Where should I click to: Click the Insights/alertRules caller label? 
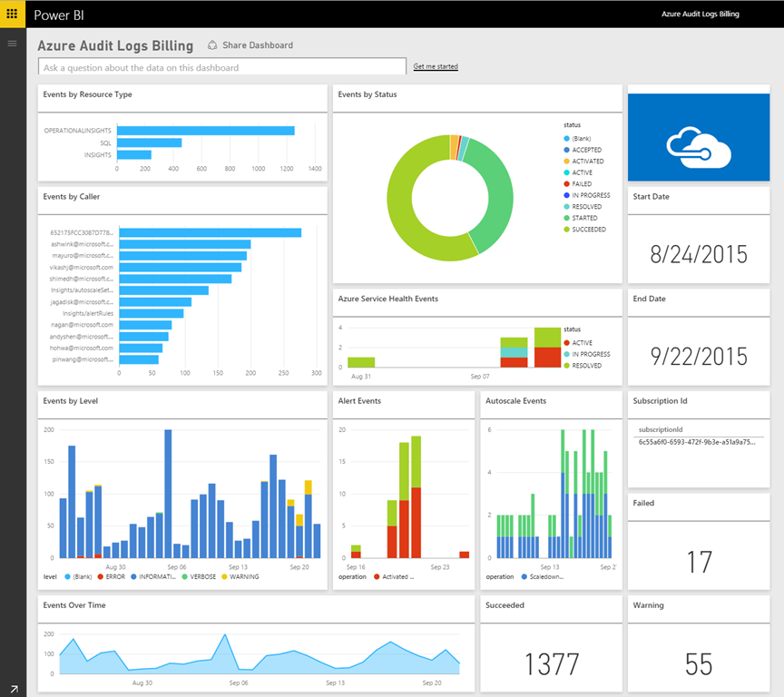[x=88, y=313]
